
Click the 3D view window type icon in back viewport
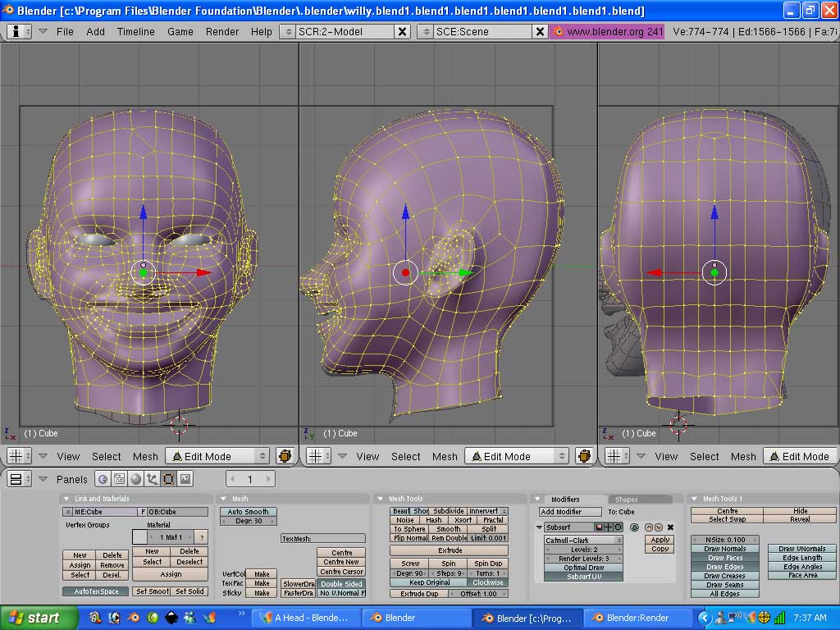pyautogui.click(x=618, y=456)
